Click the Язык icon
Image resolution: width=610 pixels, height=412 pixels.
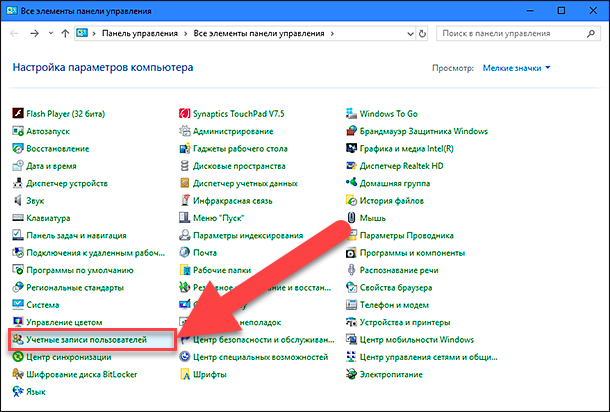(18, 391)
